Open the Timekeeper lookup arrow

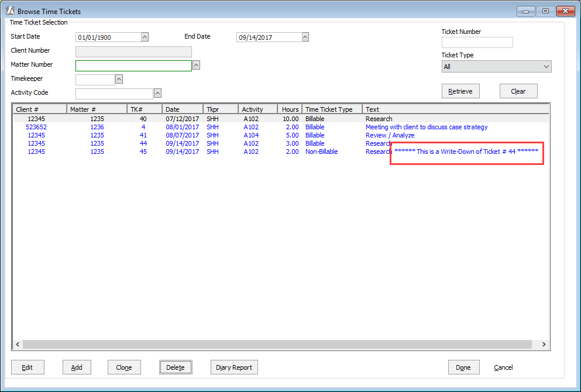119,80
